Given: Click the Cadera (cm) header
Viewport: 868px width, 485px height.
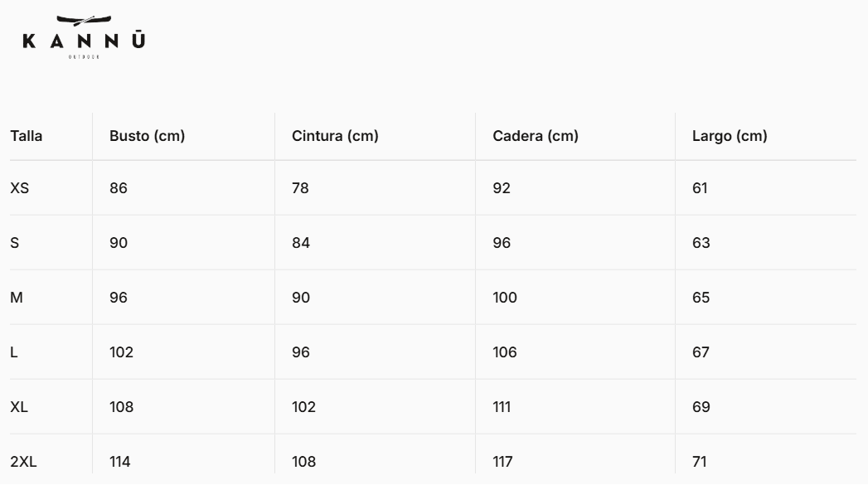Looking at the screenshot, I should (536, 136).
